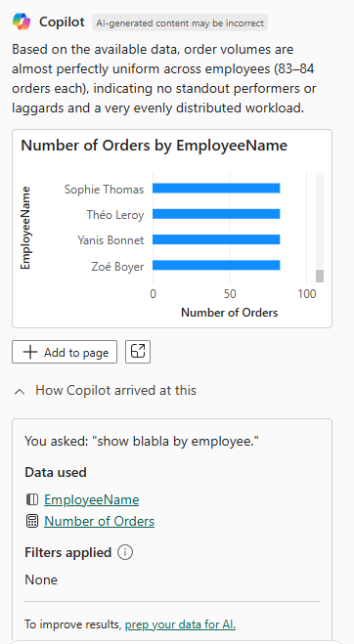This screenshot has width=354, height=644.
Task: Add the chart to page
Action: point(65,352)
